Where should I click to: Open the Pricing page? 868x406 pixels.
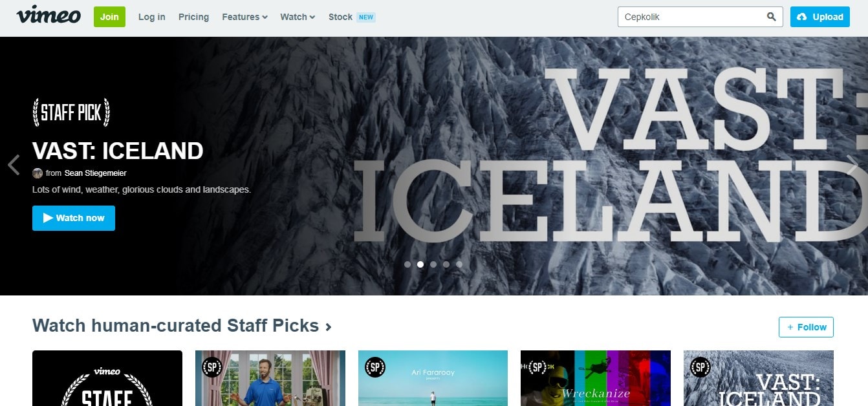click(193, 17)
